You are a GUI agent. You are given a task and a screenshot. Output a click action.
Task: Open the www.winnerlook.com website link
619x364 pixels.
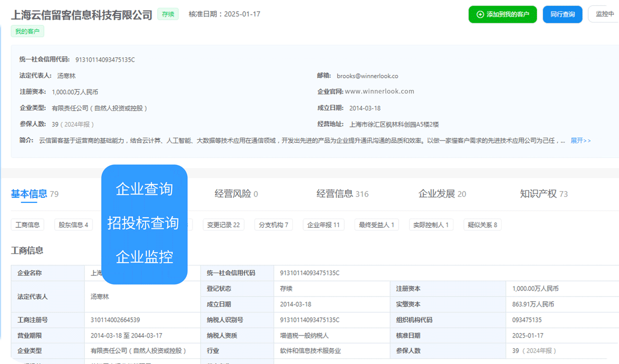point(380,91)
